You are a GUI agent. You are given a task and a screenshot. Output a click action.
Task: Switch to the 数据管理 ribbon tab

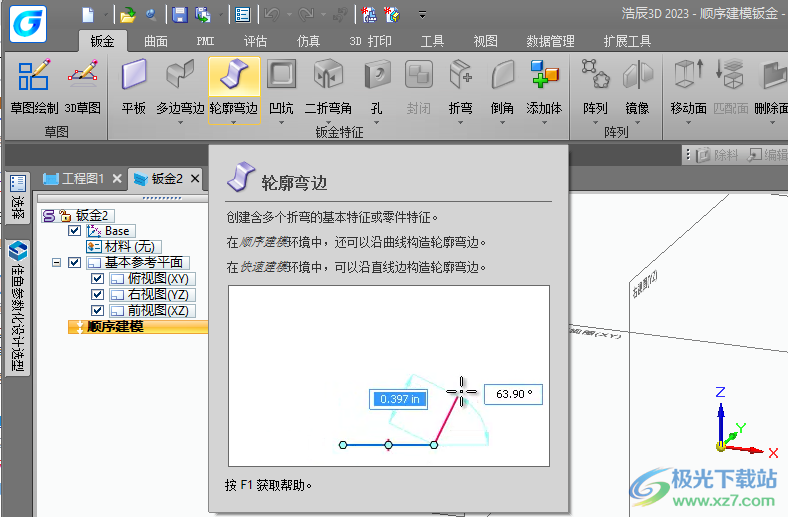[550, 41]
